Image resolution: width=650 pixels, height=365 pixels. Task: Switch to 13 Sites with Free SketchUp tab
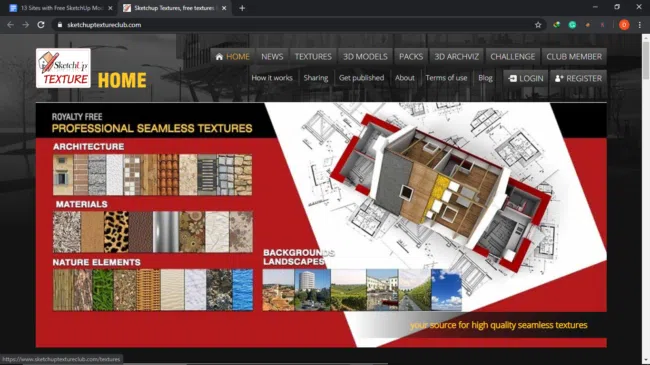61,8
